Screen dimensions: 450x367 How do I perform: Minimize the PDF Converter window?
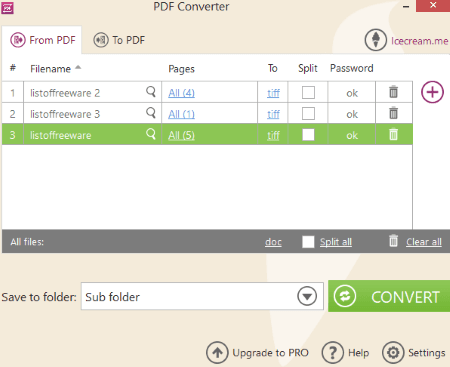coord(406,7)
